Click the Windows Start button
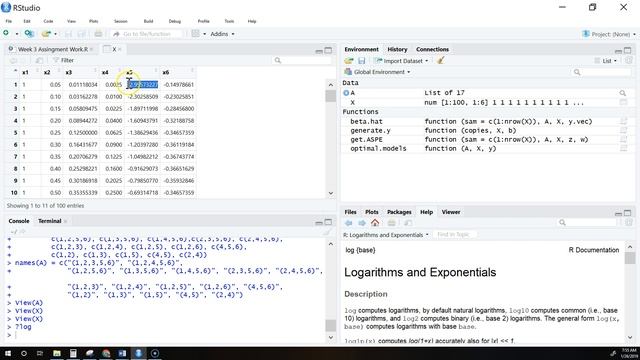640x360 pixels. 8,353
